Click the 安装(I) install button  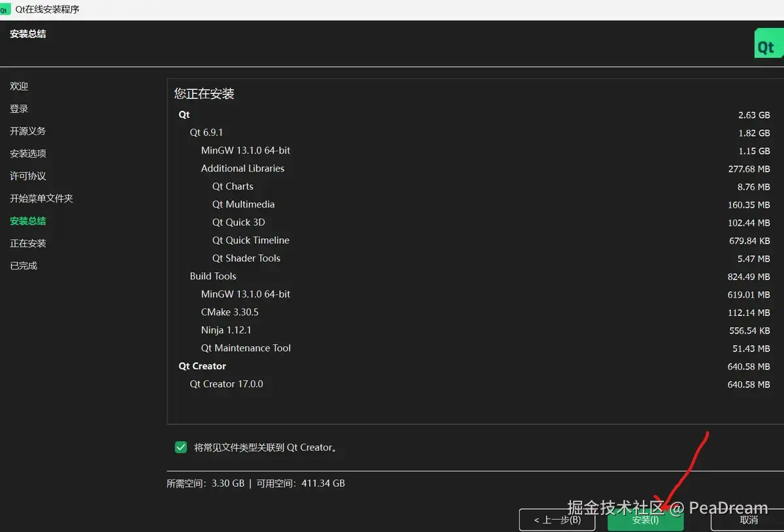tap(645, 520)
